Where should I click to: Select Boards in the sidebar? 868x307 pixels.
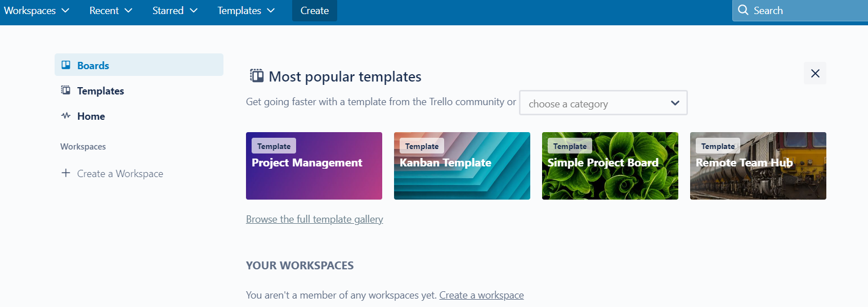[x=139, y=65]
